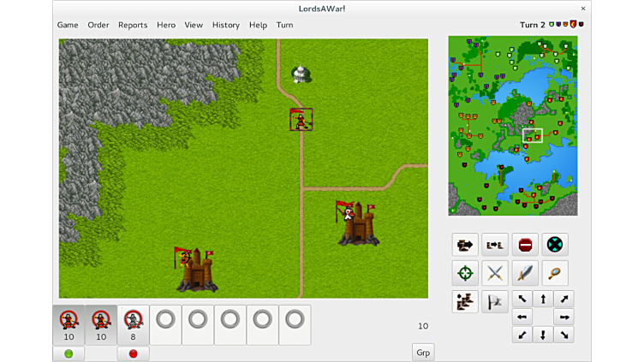Click the cyan X deselect button
This screenshot has height=362, width=644.
tap(555, 245)
